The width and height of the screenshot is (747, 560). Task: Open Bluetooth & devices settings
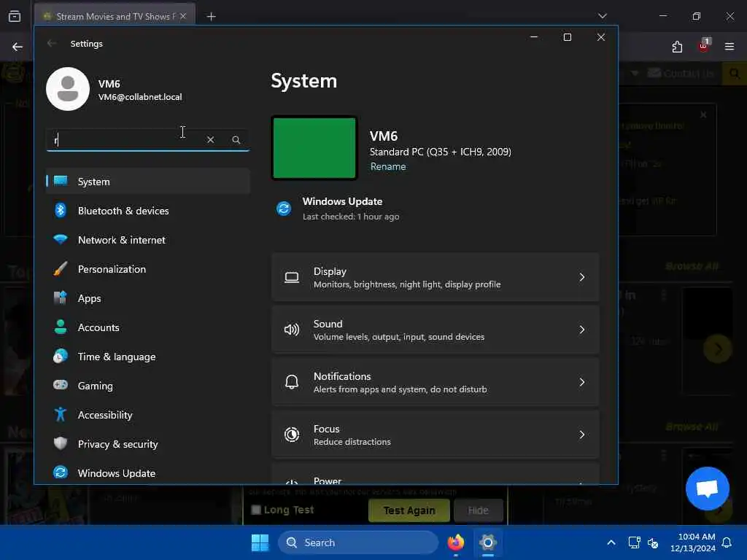point(147,211)
